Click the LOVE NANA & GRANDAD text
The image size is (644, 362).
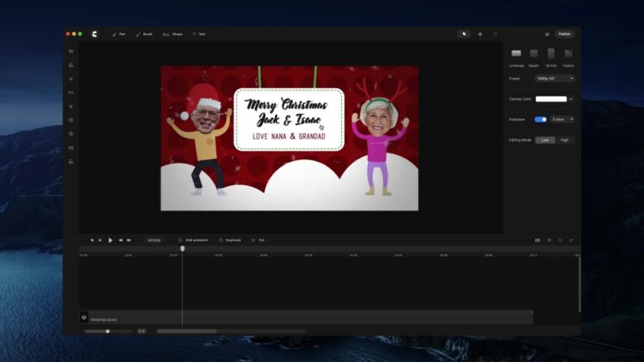pos(288,137)
